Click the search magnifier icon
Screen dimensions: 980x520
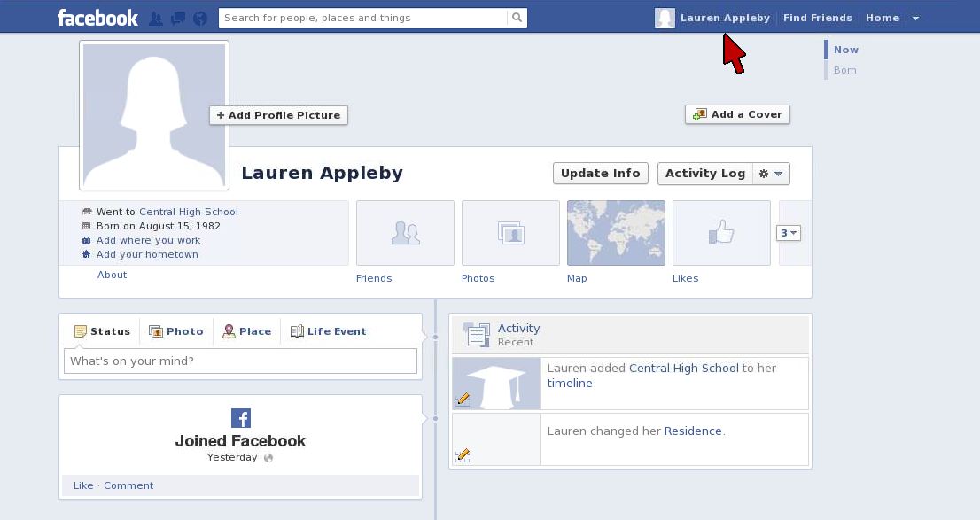pyautogui.click(x=517, y=17)
